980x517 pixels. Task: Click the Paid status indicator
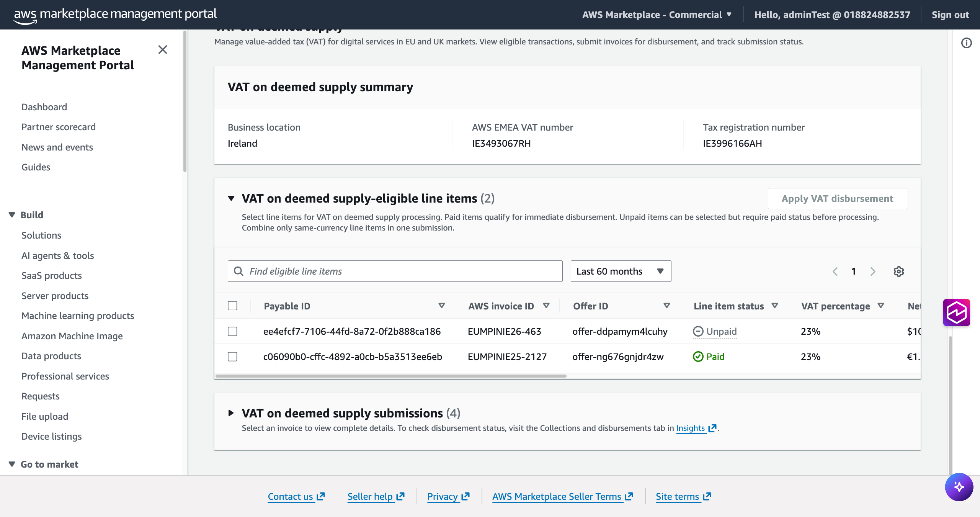click(709, 357)
